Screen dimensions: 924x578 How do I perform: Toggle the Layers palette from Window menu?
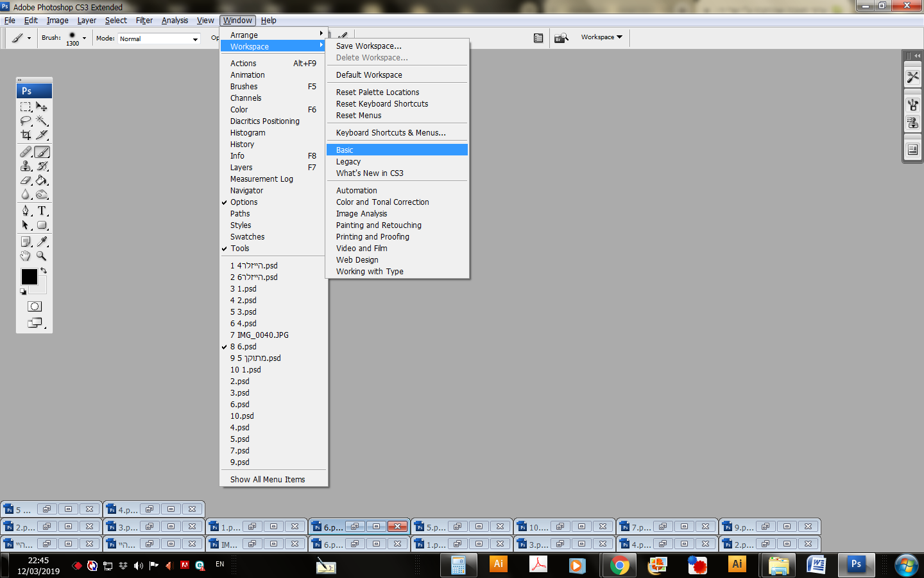pyautogui.click(x=274, y=168)
